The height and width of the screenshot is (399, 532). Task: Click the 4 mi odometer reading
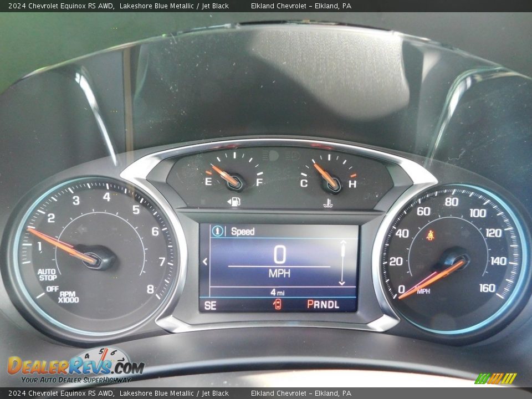click(278, 292)
